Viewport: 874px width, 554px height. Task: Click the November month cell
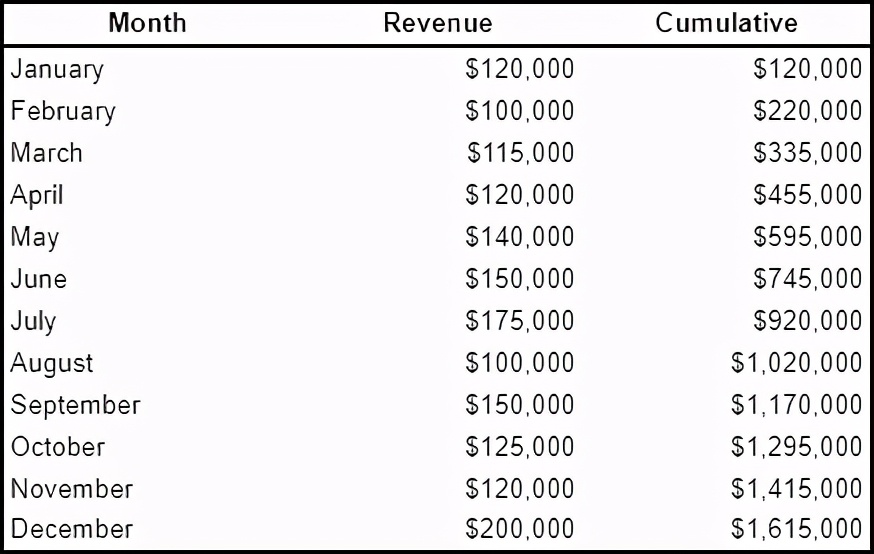(x=72, y=489)
